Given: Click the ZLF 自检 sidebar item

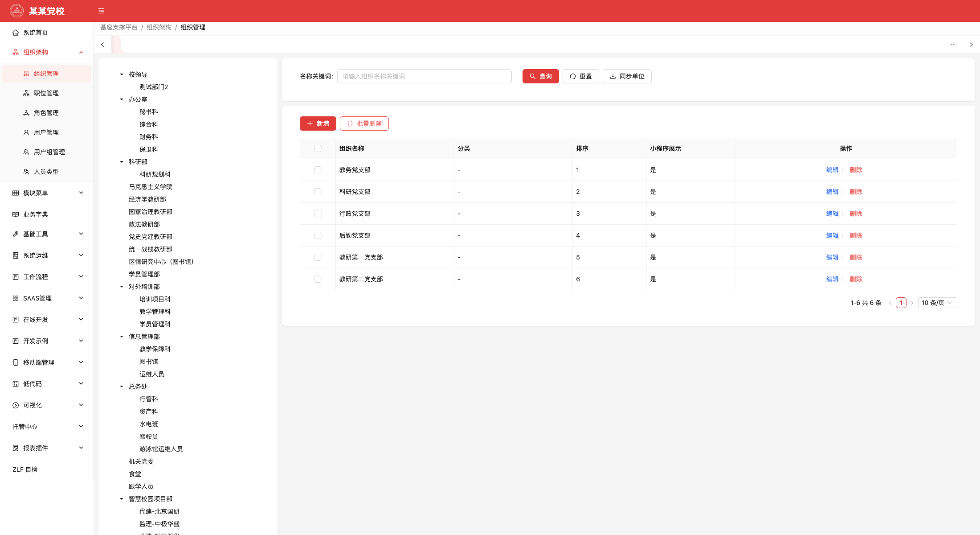Looking at the screenshot, I should coord(47,469).
